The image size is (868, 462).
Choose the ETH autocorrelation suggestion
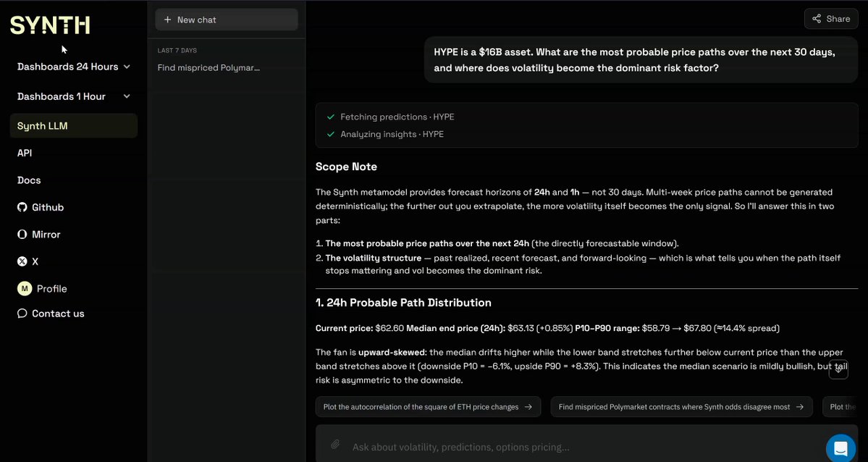coord(428,407)
